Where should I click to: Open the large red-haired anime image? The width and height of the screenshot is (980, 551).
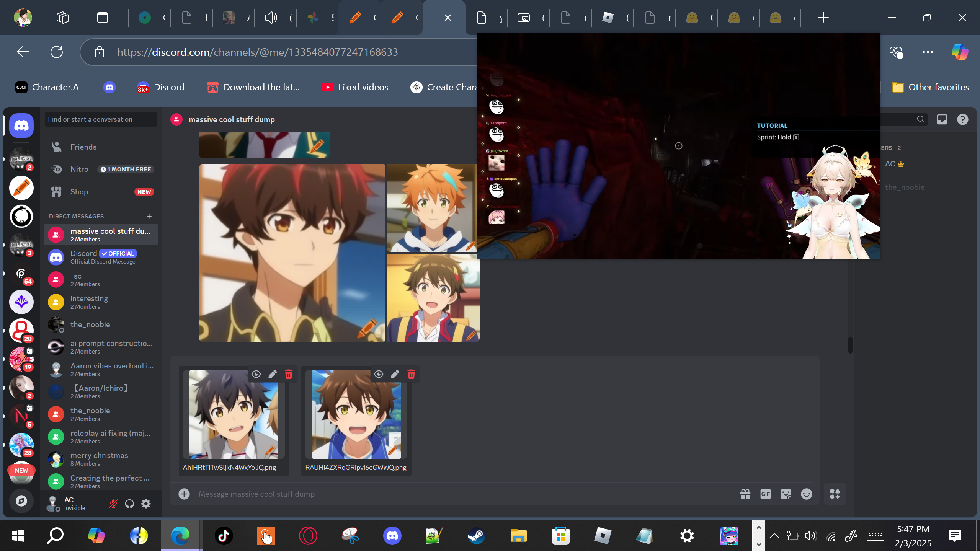coord(292,253)
